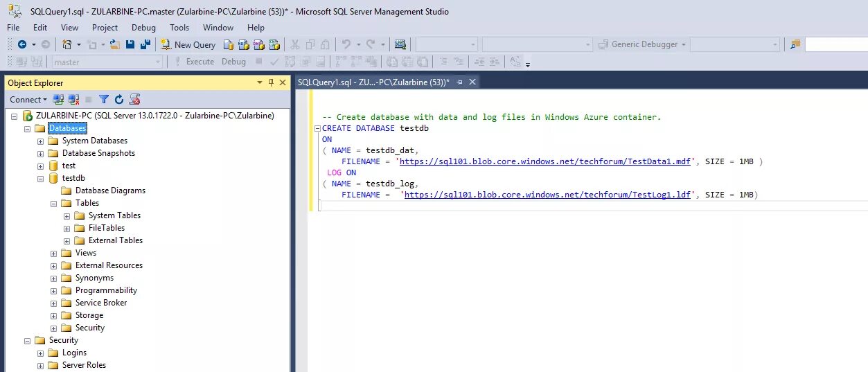Screen dimensions: 868x372
Task: Select the Server Roles folder
Action: pyautogui.click(x=84, y=365)
